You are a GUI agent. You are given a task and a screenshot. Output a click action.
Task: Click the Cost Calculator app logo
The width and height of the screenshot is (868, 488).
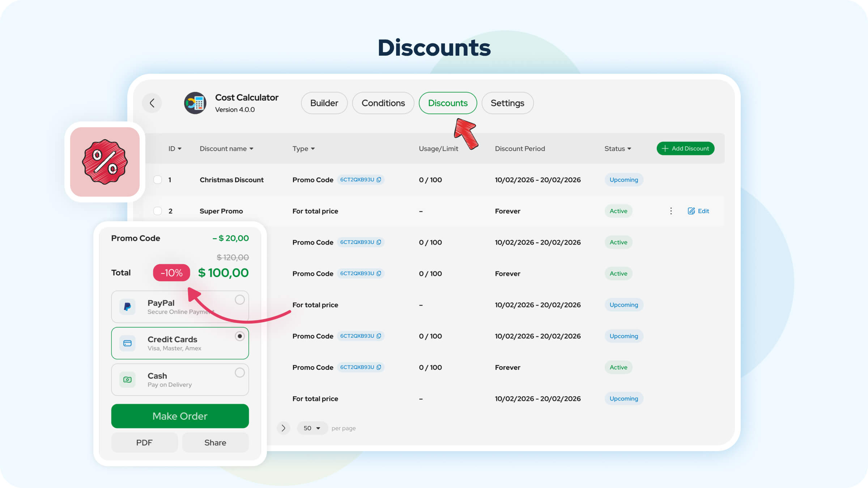(195, 103)
